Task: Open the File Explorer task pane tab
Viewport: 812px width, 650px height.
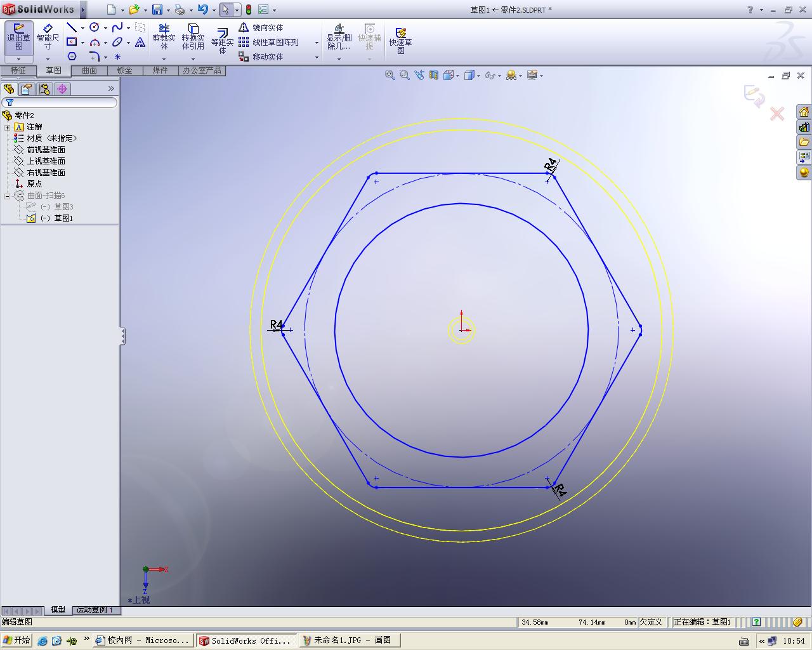Action: point(804,142)
